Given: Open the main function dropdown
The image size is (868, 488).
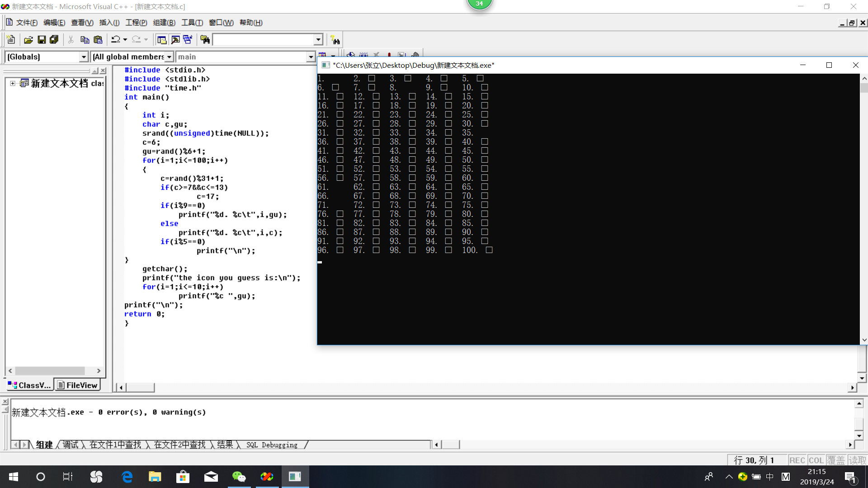Looking at the screenshot, I should (311, 57).
